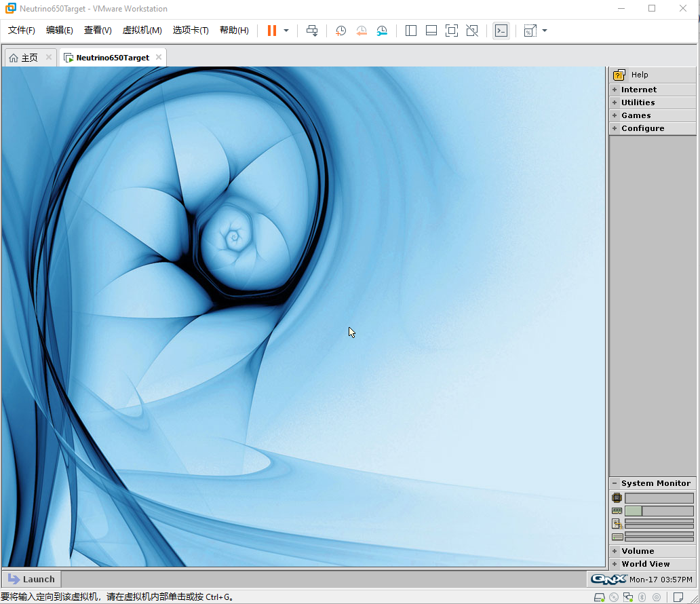Expand the Configure group
The width and height of the screenshot is (700, 604).
pos(653,128)
